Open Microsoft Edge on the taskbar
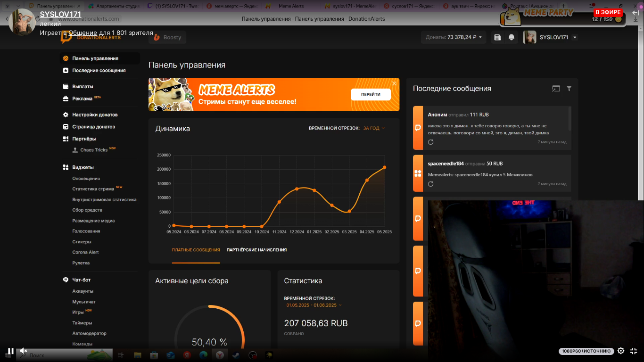Viewport: 644px width, 362px height. pos(203,355)
